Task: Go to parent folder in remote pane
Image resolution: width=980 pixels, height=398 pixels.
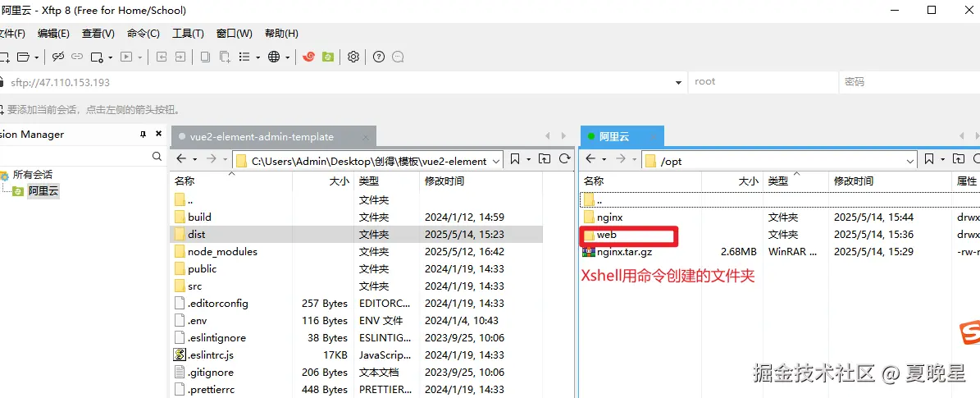Action: coord(958,159)
